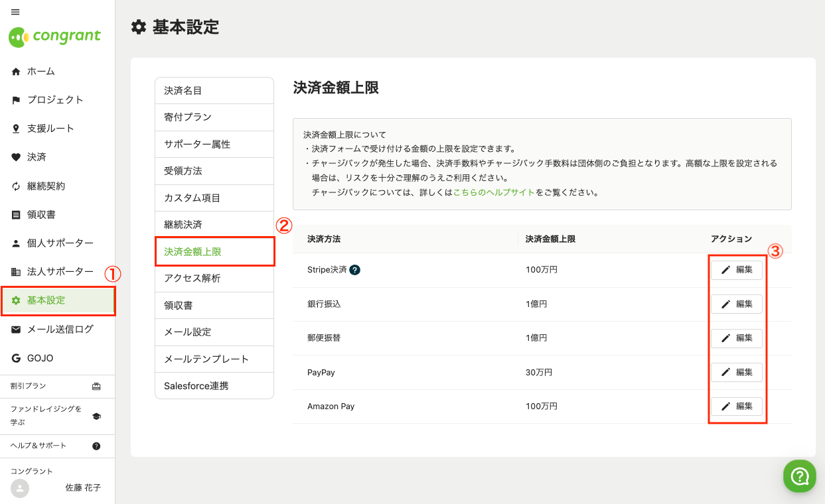
Task: Click the congrant logo
Action: [x=55, y=36]
